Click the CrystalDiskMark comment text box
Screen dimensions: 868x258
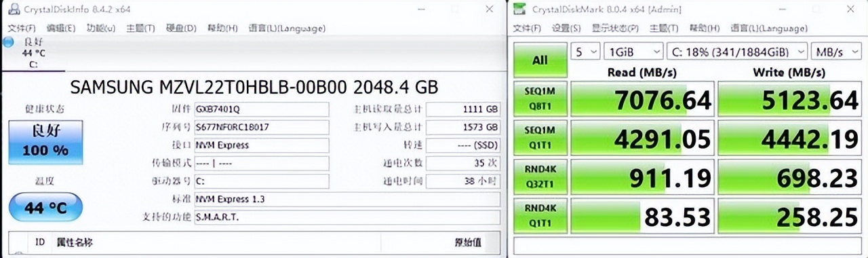pos(688,245)
